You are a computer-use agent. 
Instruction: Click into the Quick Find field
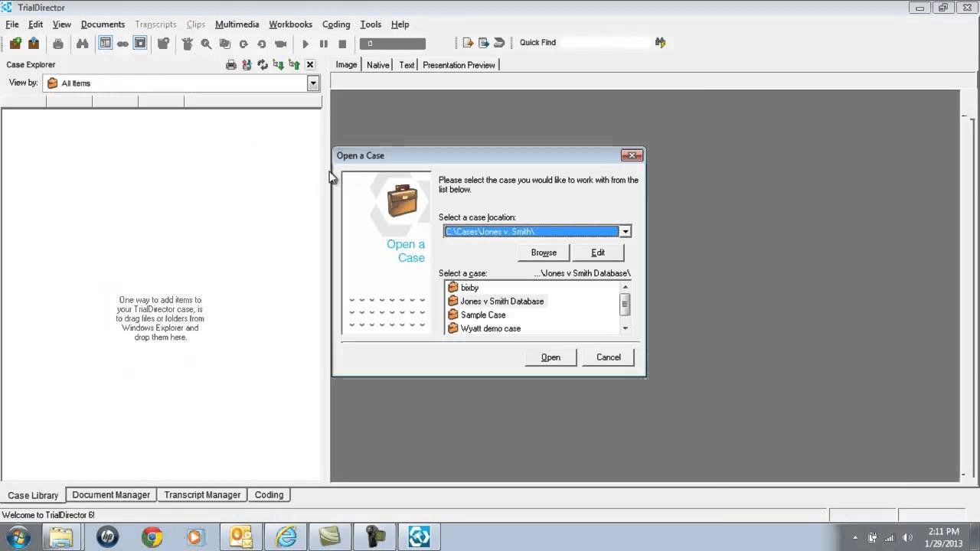[605, 43]
